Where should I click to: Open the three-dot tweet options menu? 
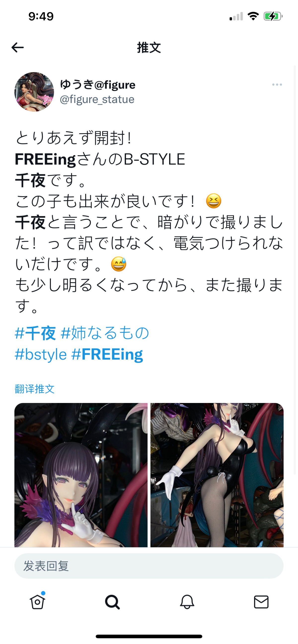(x=277, y=85)
